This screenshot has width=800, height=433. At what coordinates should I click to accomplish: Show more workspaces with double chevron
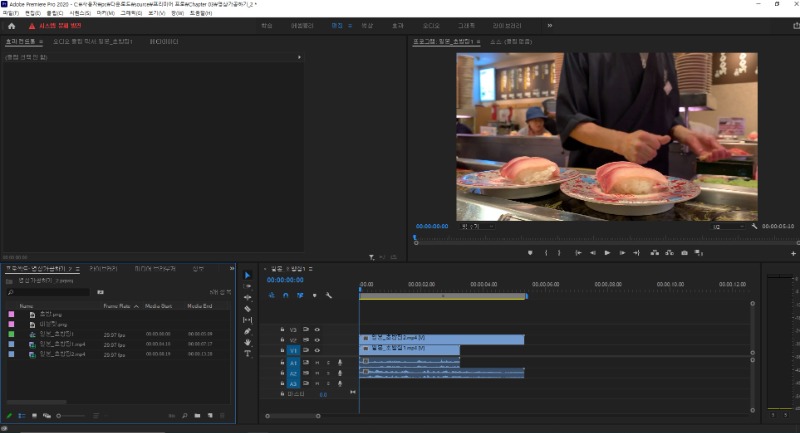549,26
